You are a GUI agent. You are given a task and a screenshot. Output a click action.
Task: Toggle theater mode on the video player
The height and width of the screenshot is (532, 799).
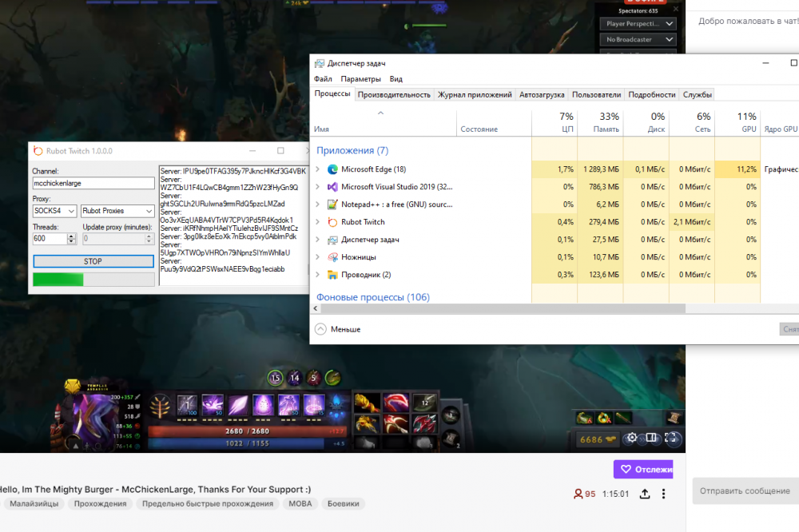(x=652, y=438)
